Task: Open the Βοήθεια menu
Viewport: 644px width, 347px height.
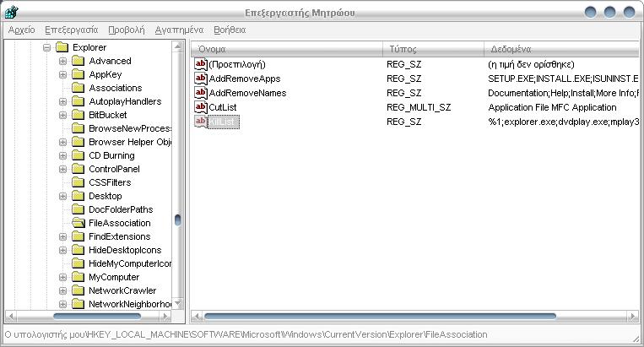Action: 230,30
